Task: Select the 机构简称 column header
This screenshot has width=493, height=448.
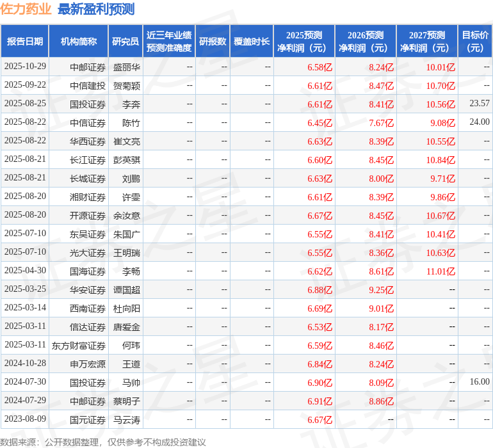Action: click(x=79, y=42)
